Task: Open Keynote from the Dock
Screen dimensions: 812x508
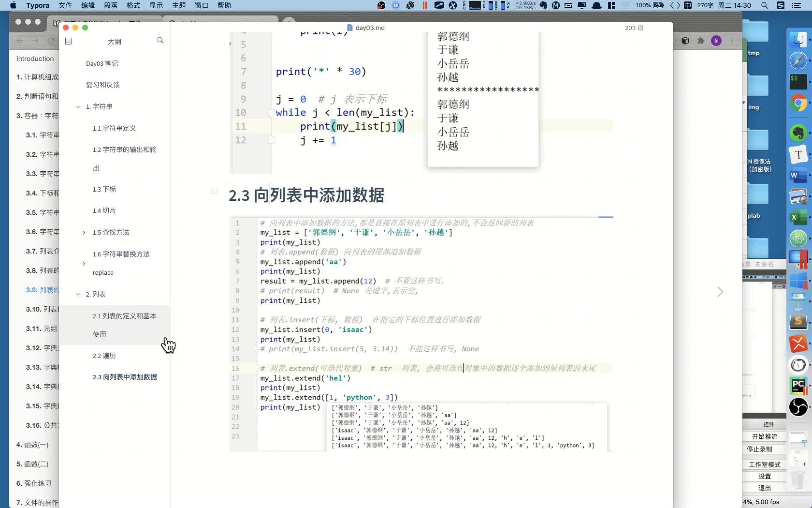Action: pos(798,301)
